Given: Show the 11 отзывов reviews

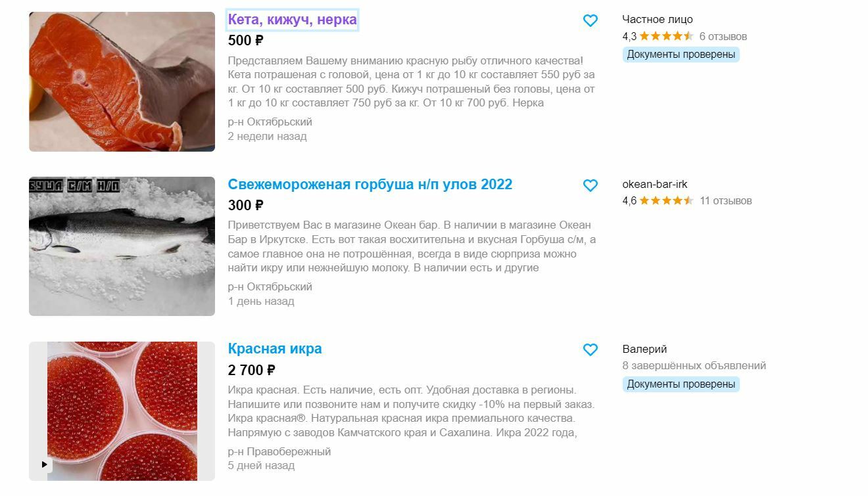Looking at the screenshot, I should [x=726, y=200].
